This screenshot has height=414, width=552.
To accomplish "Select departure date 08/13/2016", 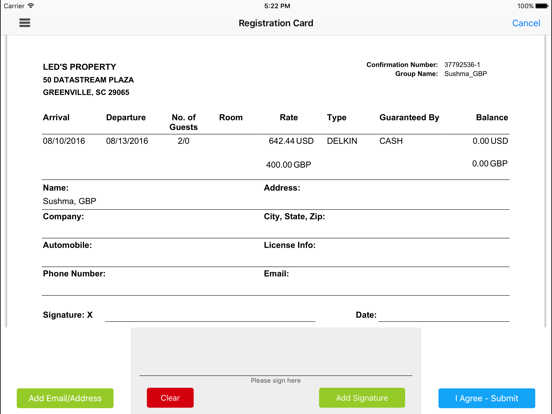I will click(127, 141).
